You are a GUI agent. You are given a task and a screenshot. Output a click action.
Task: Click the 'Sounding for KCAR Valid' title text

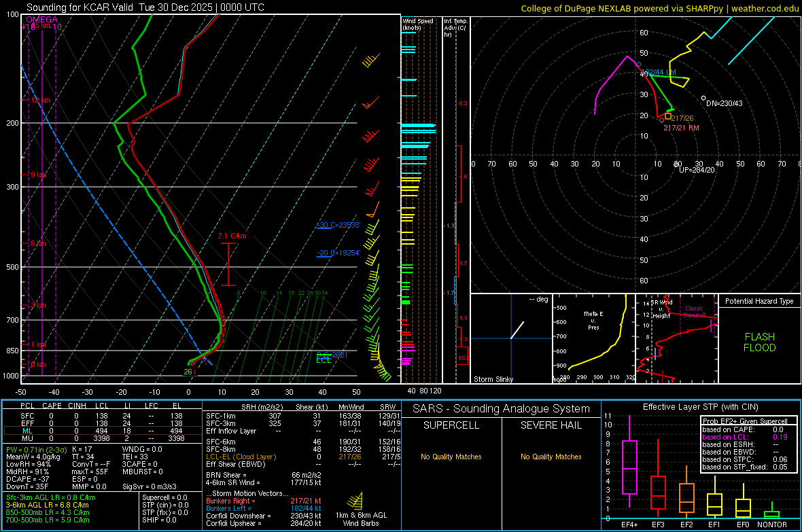[80, 7]
